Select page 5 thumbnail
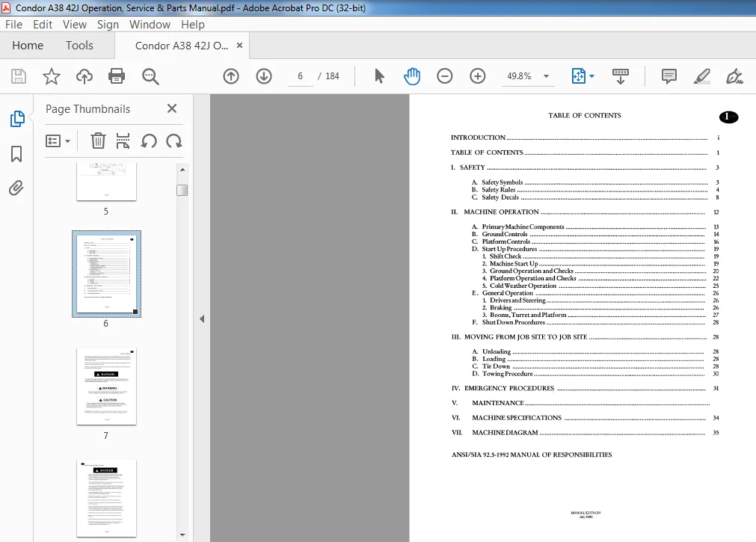 point(106,182)
